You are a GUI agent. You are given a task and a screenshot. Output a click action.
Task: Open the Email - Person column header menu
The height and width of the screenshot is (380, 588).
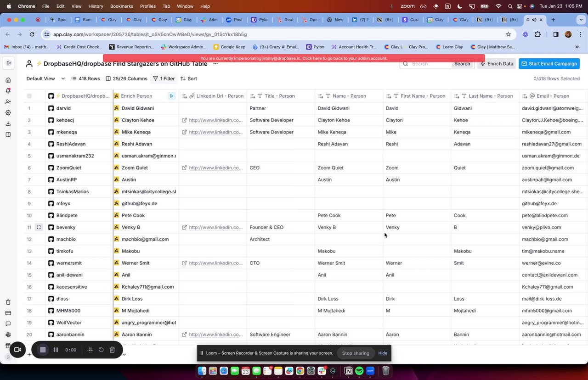tap(553, 96)
